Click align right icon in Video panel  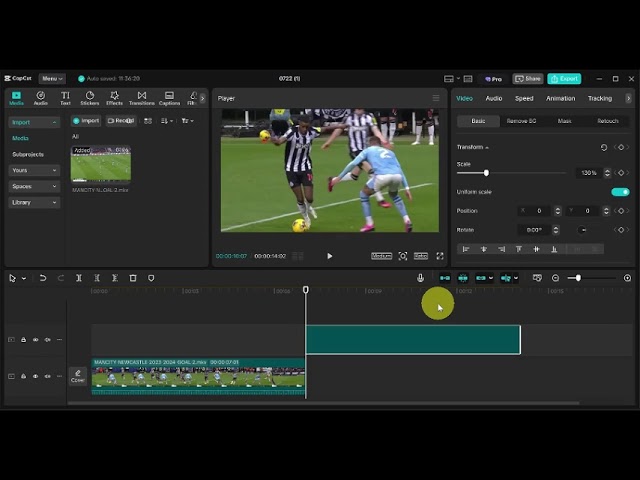coord(502,249)
